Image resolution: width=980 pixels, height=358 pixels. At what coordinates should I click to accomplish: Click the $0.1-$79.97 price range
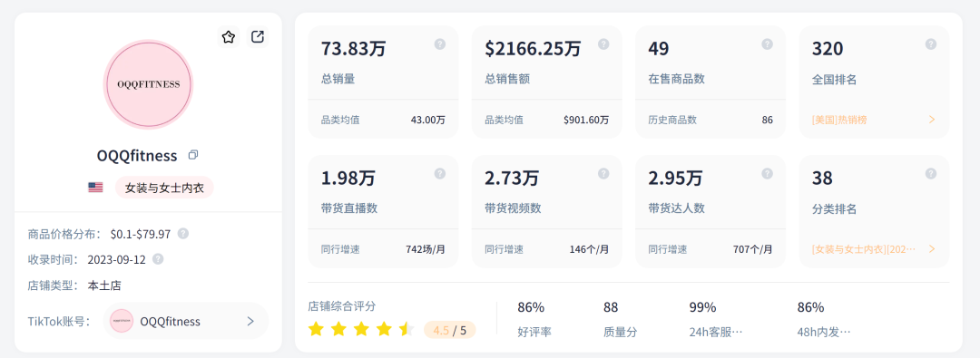[141, 234]
